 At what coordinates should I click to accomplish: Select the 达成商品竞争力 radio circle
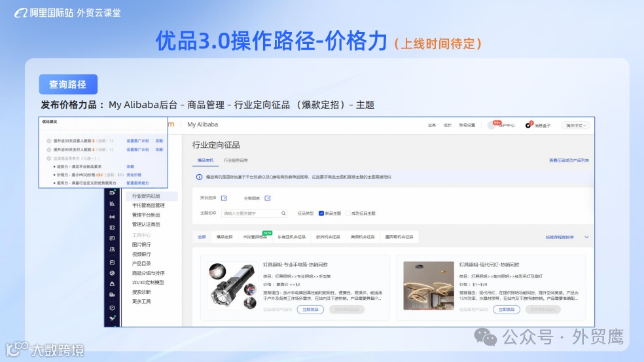coord(49,158)
